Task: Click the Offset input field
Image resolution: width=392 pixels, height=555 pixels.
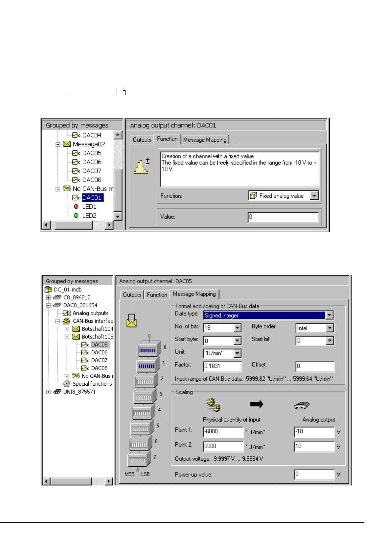Action: pos(315,366)
